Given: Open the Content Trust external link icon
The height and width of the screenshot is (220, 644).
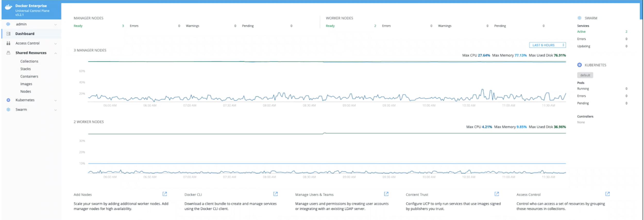Looking at the screenshot, I should point(497,194).
